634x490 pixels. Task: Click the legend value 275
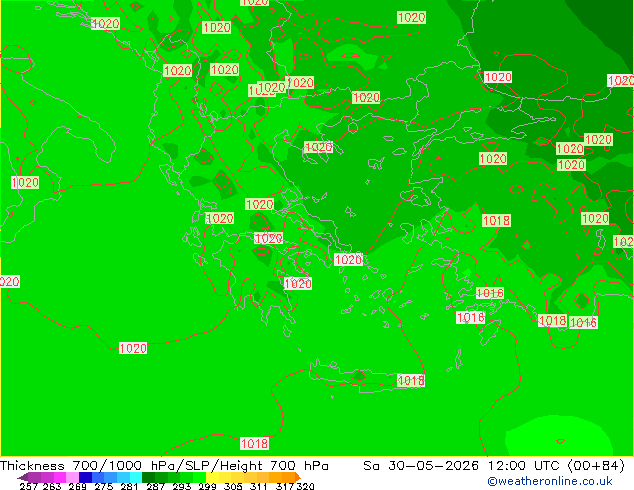[x=104, y=486]
